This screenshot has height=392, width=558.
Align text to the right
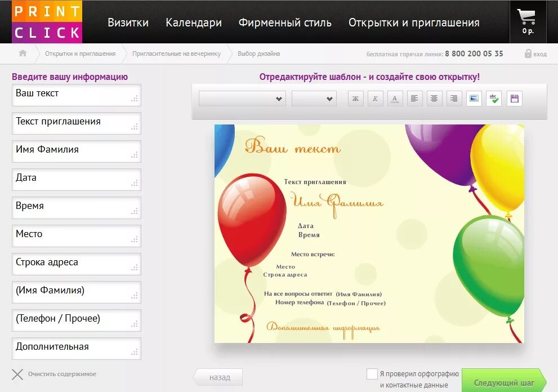(454, 99)
